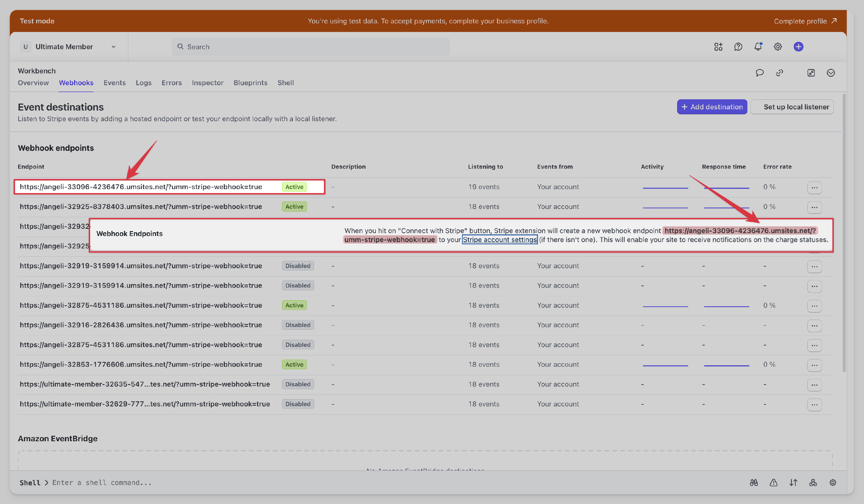The image size is (864, 504).
Task: Open the Blueprints tab
Action: coord(250,83)
